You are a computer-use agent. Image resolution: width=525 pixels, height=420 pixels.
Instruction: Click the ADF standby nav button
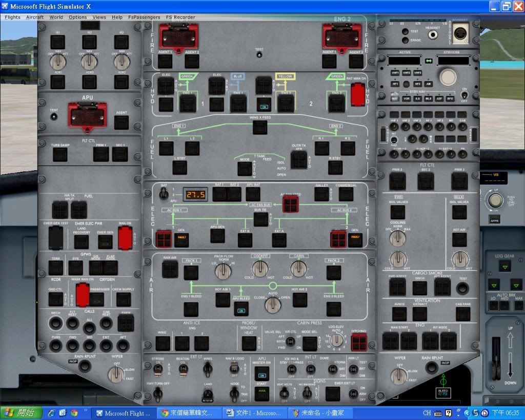coord(439,99)
